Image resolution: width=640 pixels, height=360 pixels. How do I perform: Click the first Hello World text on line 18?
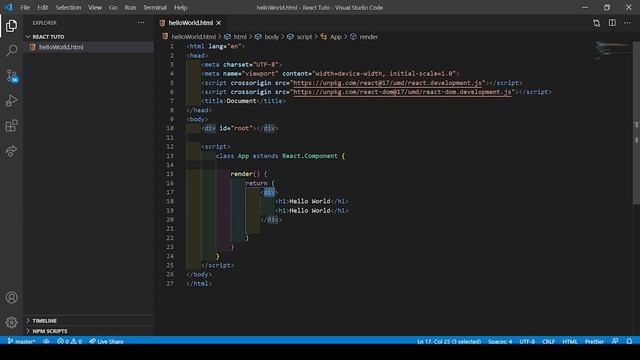pos(310,201)
